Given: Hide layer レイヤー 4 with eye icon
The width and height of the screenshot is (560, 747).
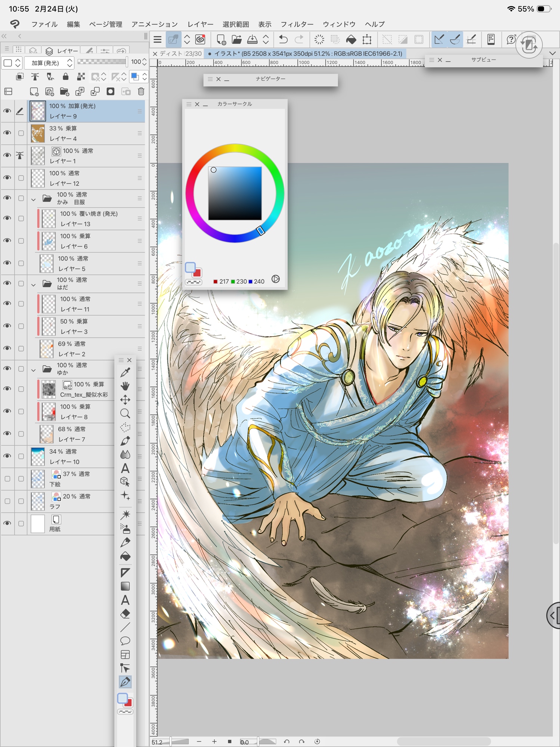Looking at the screenshot, I should coord(7,133).
